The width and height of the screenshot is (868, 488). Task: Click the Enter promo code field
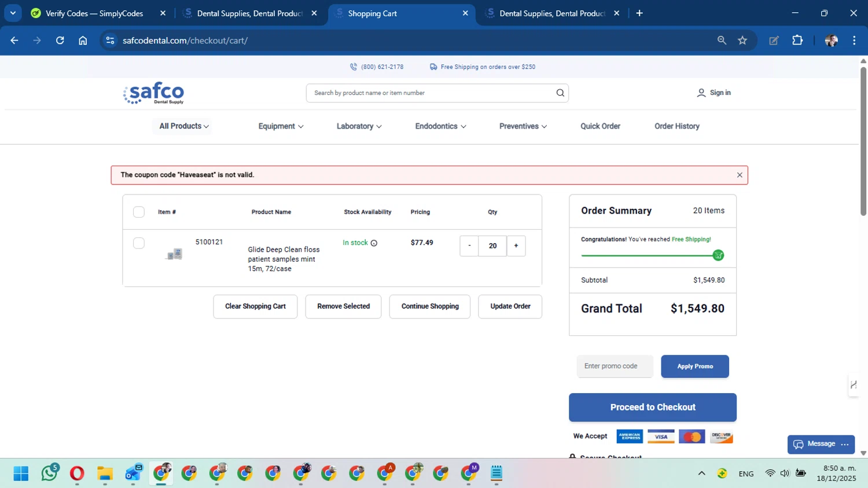[615, 366]
